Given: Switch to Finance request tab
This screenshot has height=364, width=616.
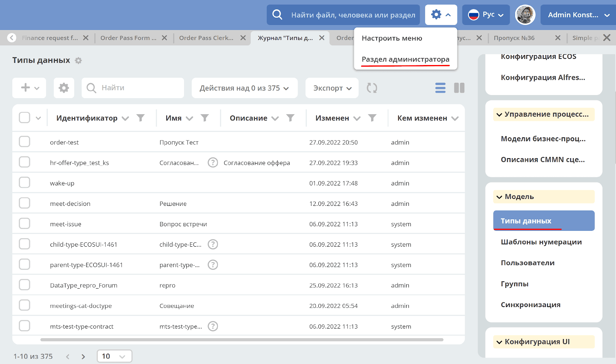Looking at the screenshot, I should [50, 38].
